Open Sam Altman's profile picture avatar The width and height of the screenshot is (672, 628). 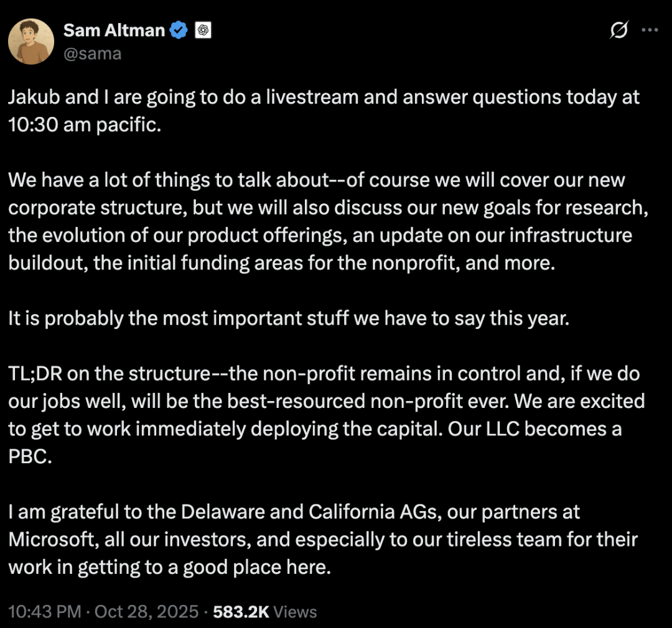coord(31,41)
